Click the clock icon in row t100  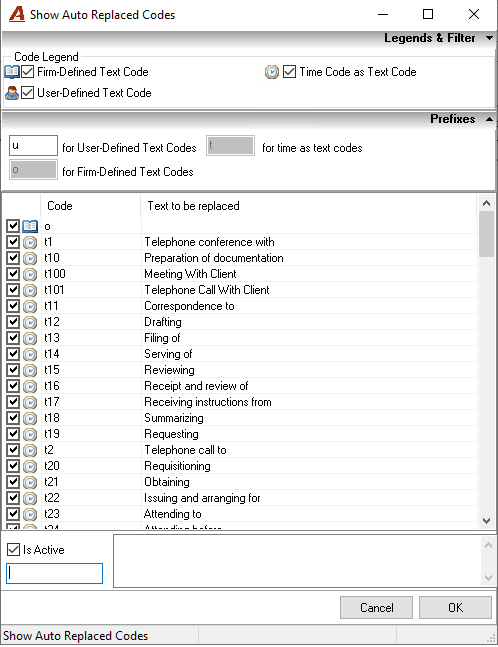pos(30,274)
